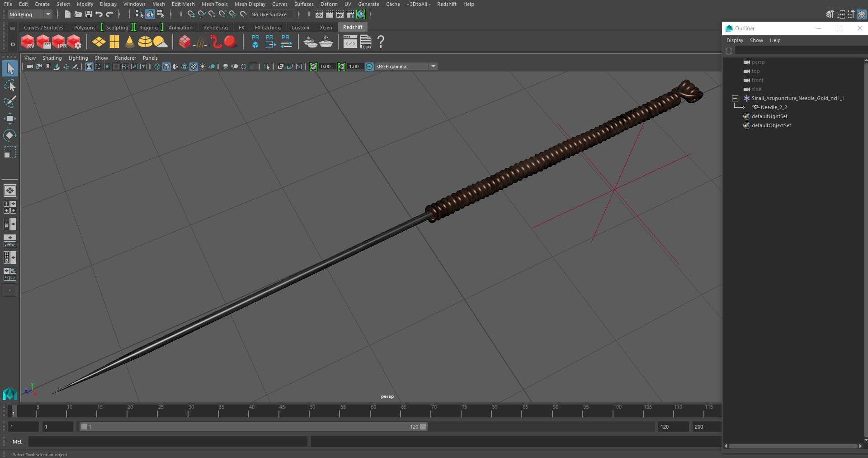Open the Modeling menu set dropdown
The image size is (868, 458).
[x=30, y=14]
